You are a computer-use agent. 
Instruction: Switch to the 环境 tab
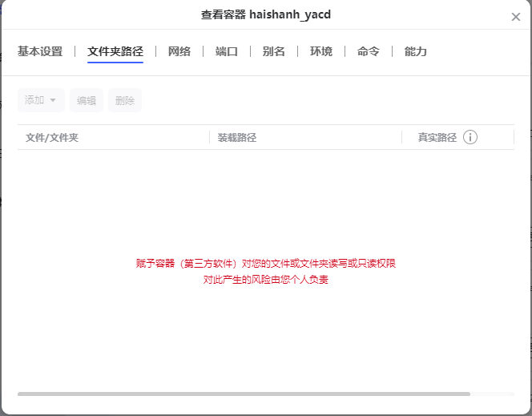click(321, 51)
